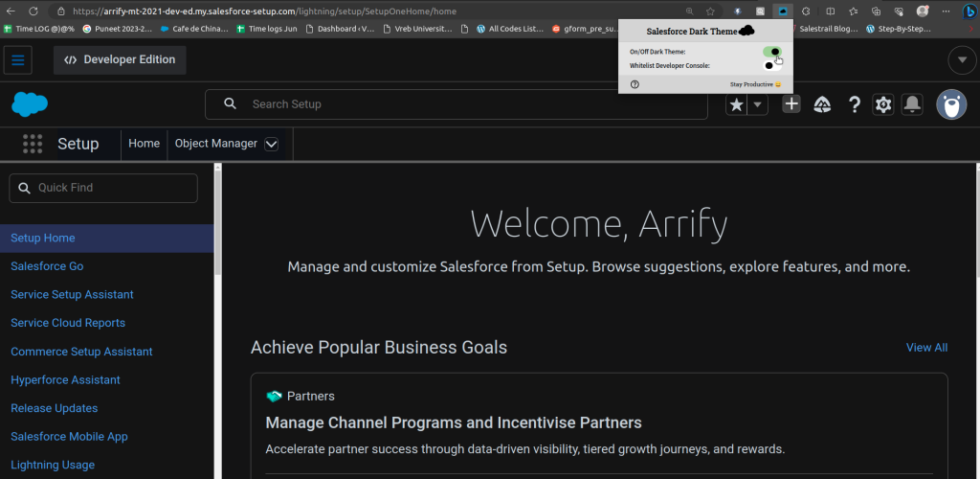Open the browser three-dot settings menu
Screen dimensions: 980x479
coord(945,11)
